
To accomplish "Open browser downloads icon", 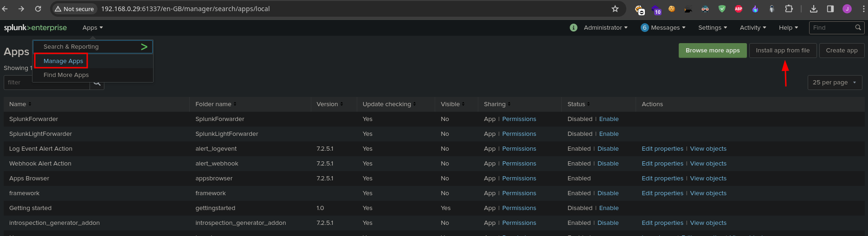I will [814, 9].
